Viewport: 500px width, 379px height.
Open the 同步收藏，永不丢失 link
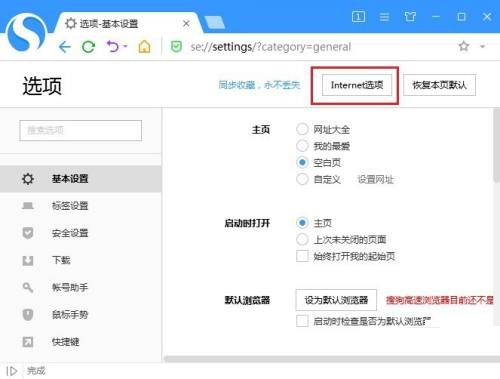point(259,85)
